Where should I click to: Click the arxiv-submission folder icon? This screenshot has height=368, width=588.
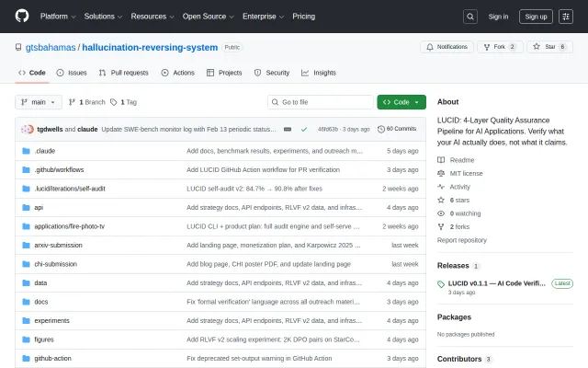[x=27, y=246]
